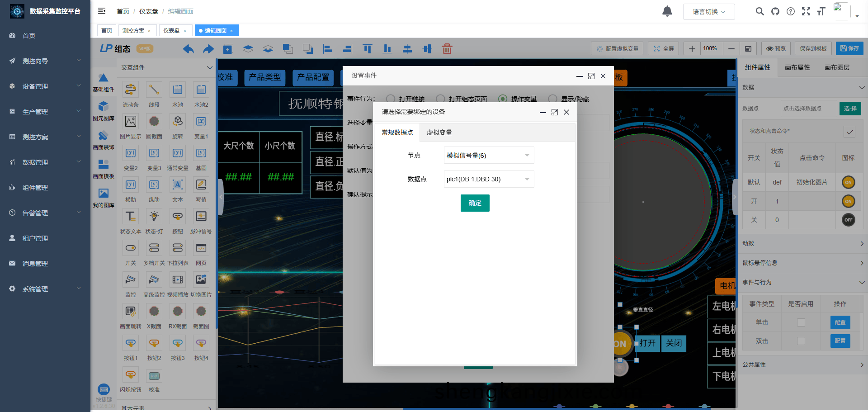Select the 显示/隐藏 radio option
The image size is (868, 412).
[x=552, y=99]
